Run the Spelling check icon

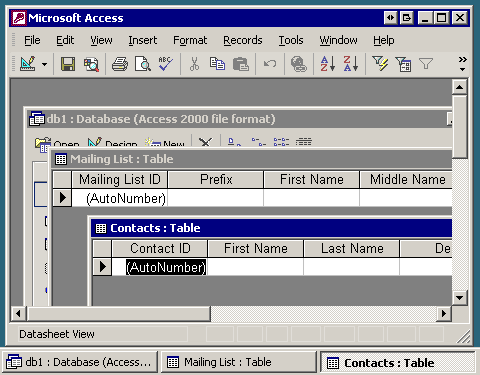[x=165, y=64]
